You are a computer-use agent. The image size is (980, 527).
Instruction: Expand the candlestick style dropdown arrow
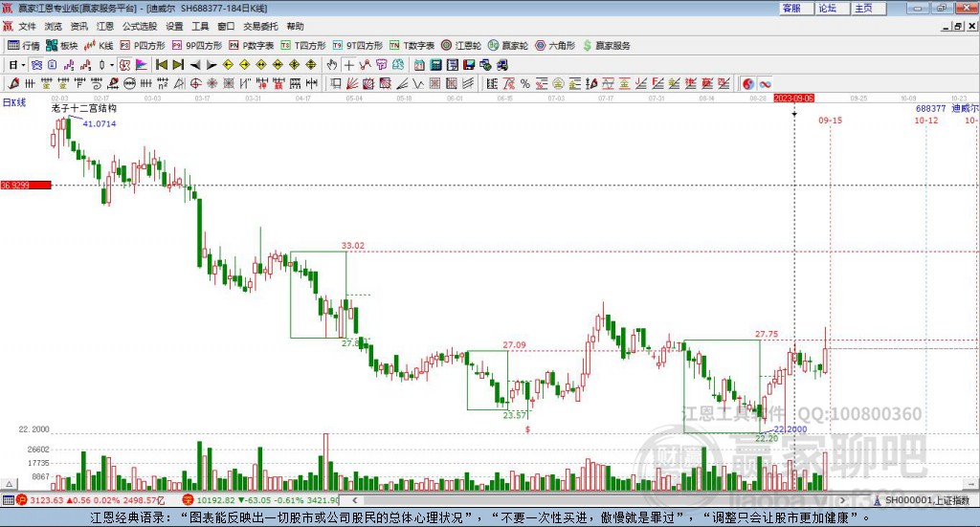click(x=112, y=65)
